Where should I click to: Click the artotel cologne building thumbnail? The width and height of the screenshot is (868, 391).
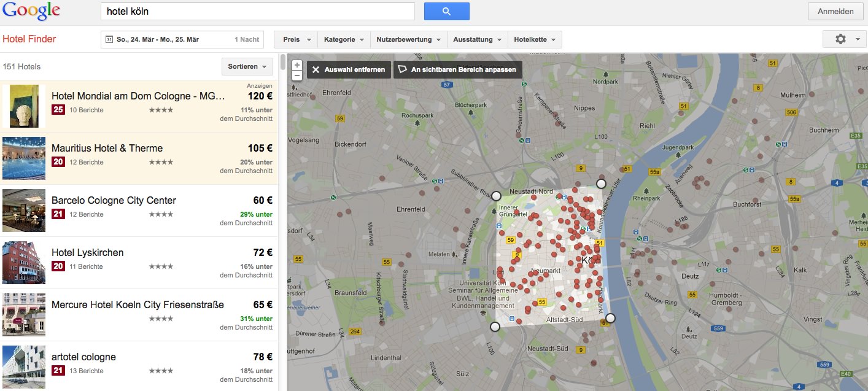pyautogui.click(x=24, y=367)
